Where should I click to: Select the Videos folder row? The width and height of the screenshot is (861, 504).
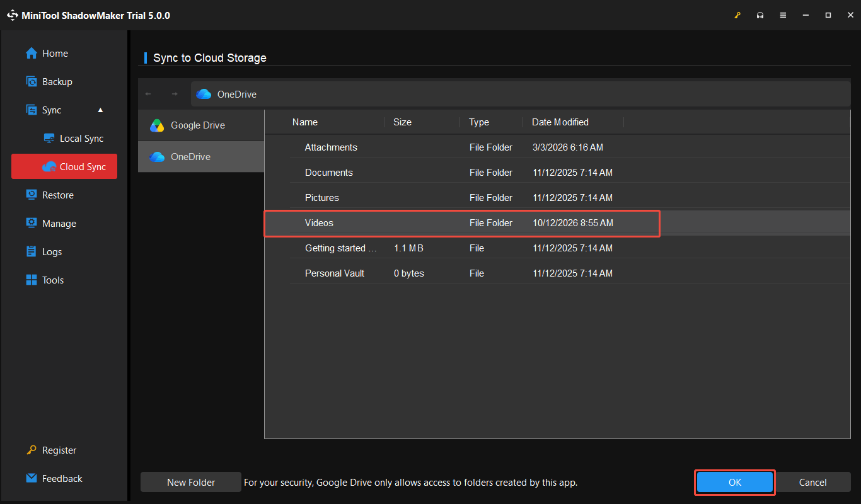(x=557, y=223)
